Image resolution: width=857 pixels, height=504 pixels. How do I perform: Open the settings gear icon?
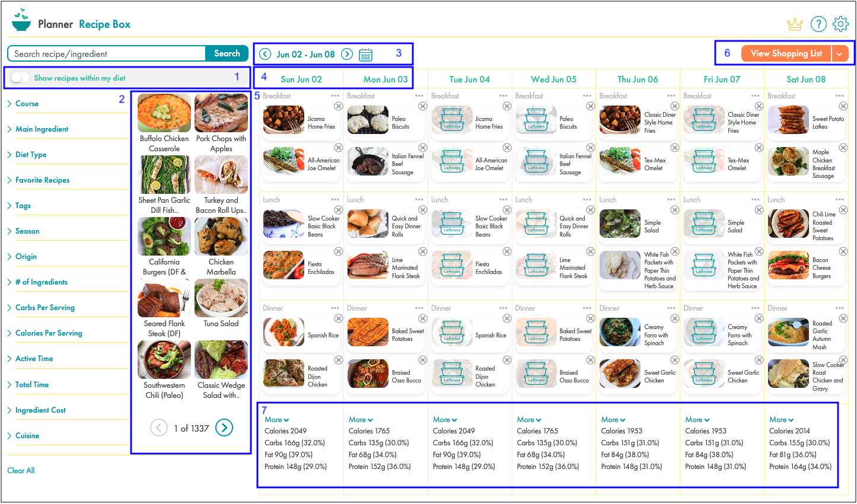840,24
